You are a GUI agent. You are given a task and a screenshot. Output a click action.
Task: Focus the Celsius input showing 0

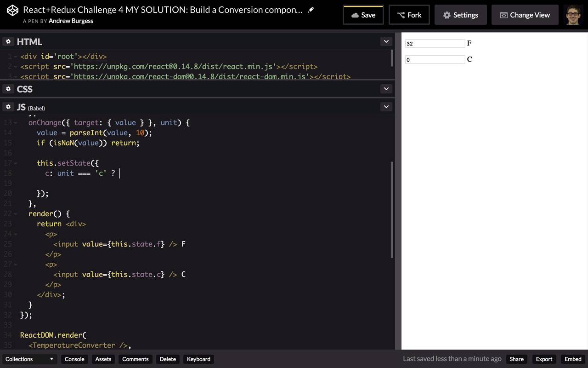click(x=435, y=60)
